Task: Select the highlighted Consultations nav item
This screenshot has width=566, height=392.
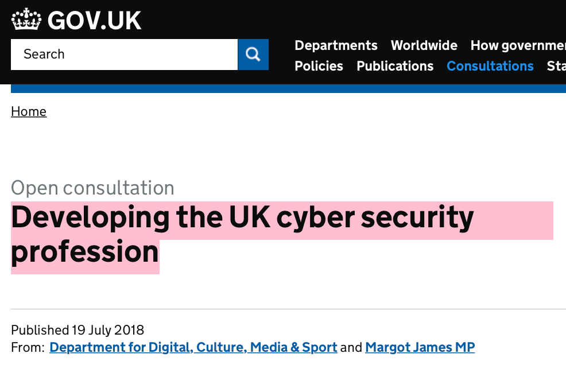Action: 490,66
